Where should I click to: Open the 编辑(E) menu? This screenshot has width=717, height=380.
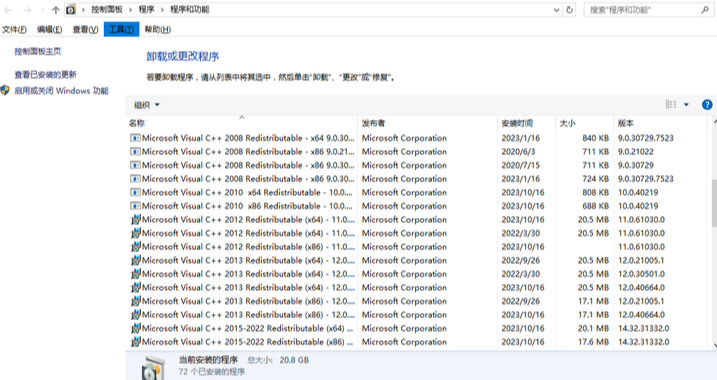pyautogui.click(x=49, y=29)
